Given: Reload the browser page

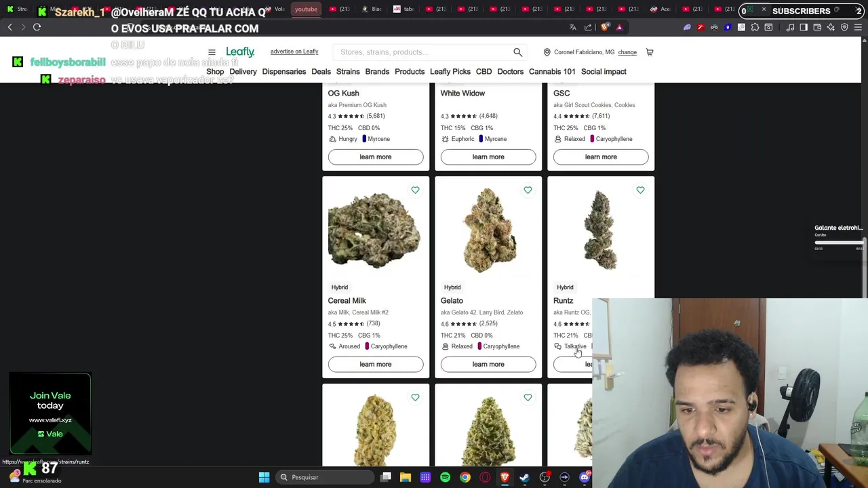Looking at the screenshot, I should (x=37, y=27).
